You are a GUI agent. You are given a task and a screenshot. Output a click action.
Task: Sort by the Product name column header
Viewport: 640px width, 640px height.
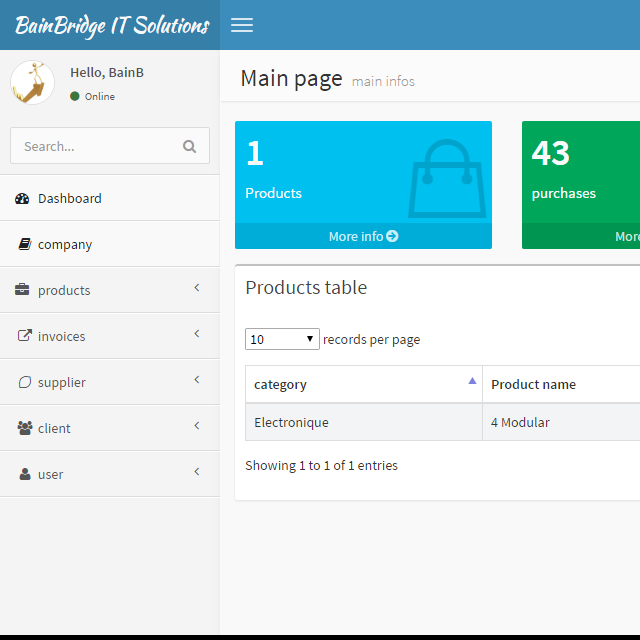pos(561,384)
